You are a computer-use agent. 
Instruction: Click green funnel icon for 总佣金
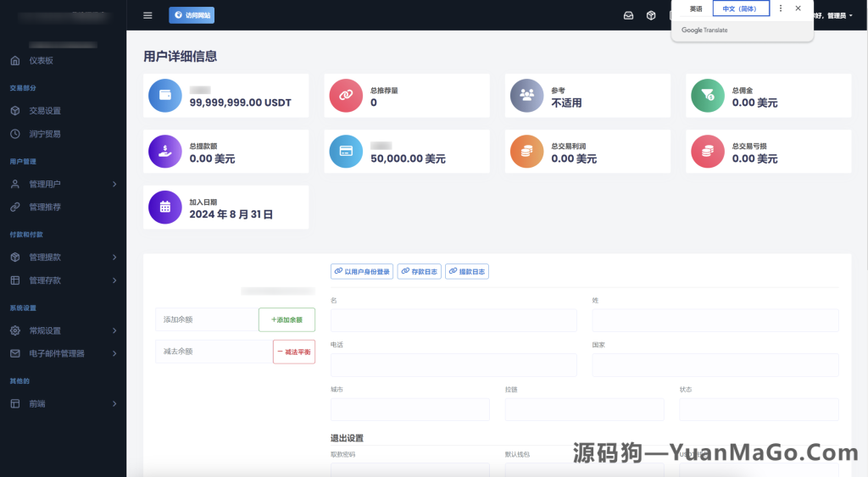[x=708, y=95]
